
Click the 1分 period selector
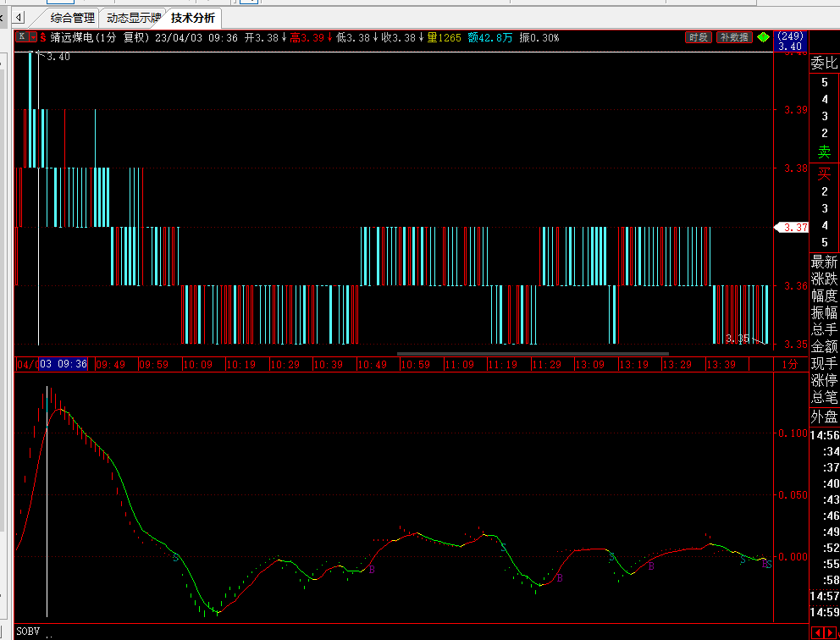790,364
